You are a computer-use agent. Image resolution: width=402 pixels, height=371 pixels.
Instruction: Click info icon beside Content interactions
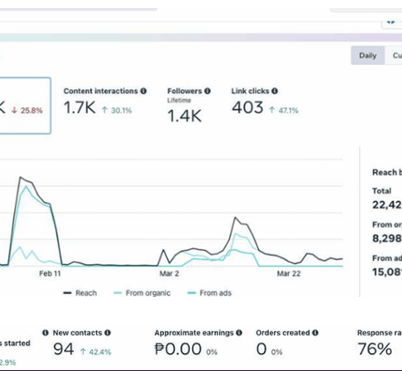[x=143, y=91]
